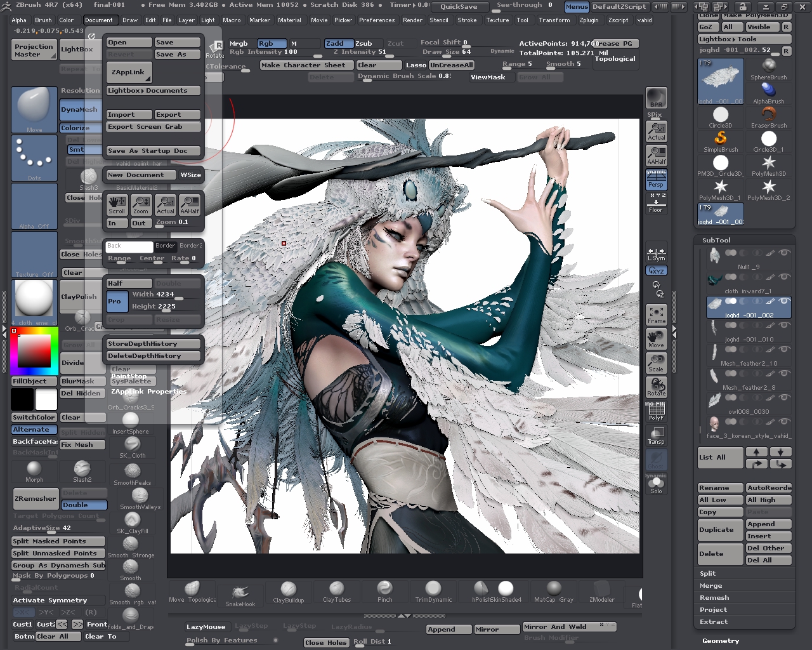The width and height of the screenshot is (812, 650).
Task: Open the Transform menu
Action: (x=554, y=20)
